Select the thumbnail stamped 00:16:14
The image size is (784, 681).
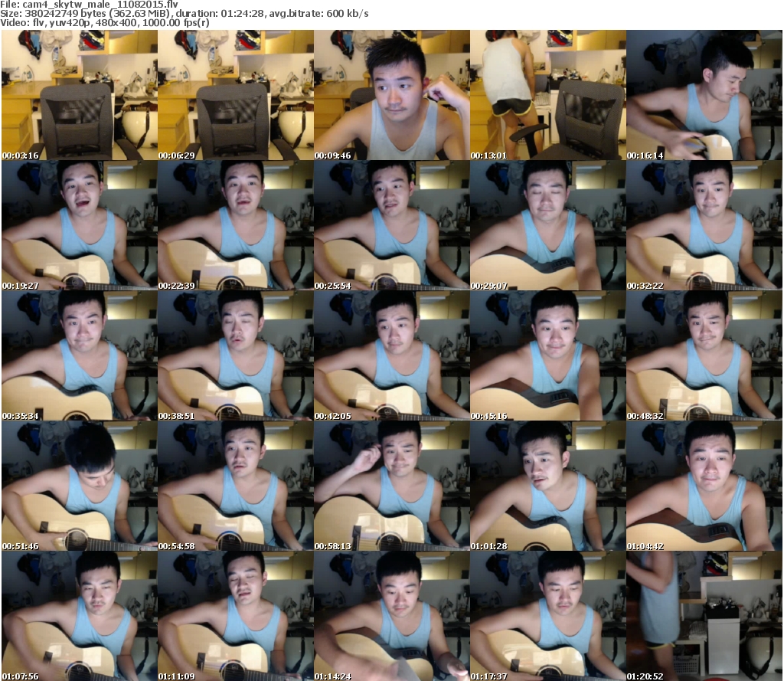[x=704, y=95]
